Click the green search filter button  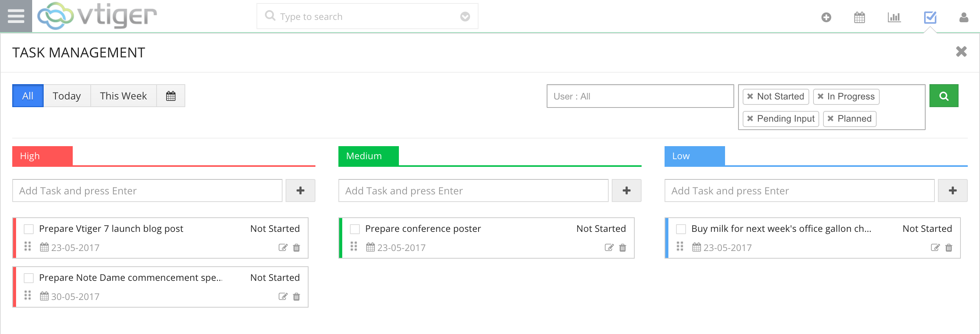coord(944,96)
